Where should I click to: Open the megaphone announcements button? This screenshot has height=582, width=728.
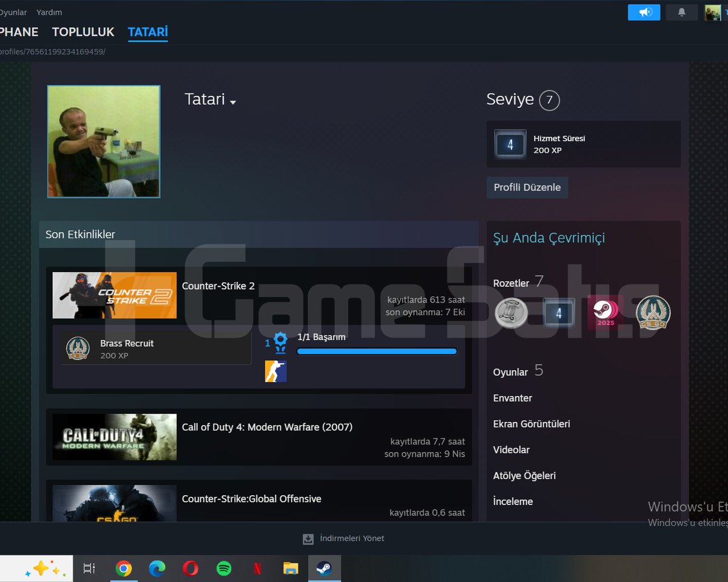pos(644,12)
